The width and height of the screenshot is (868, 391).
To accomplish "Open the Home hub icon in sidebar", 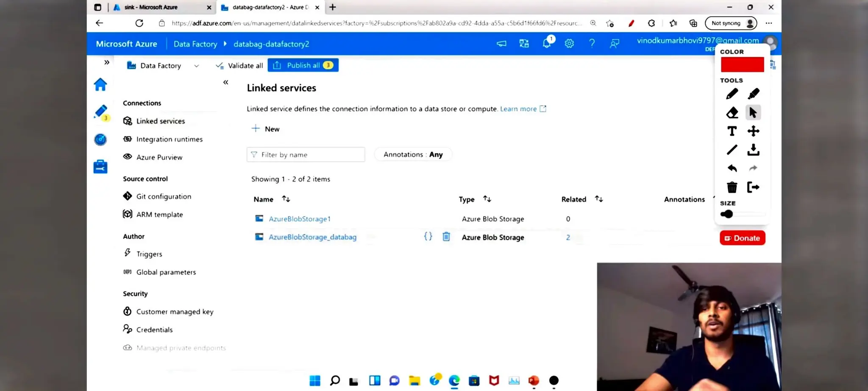I will [100, 84].
